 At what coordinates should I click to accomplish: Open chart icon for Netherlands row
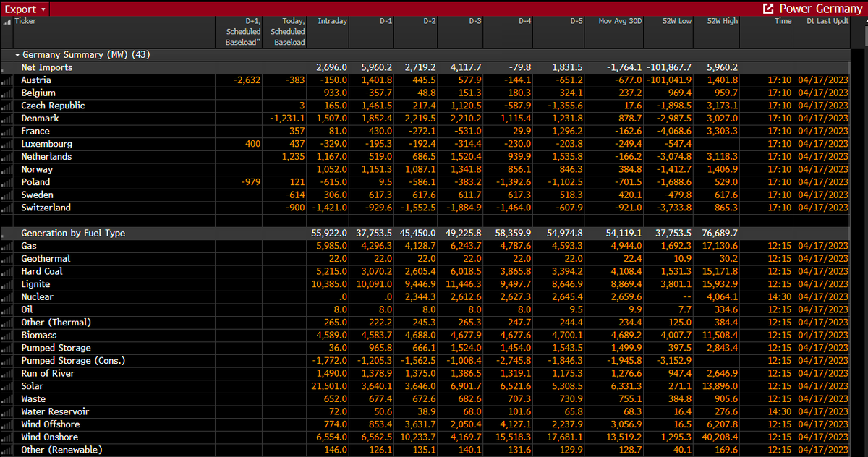coord(7,157)
